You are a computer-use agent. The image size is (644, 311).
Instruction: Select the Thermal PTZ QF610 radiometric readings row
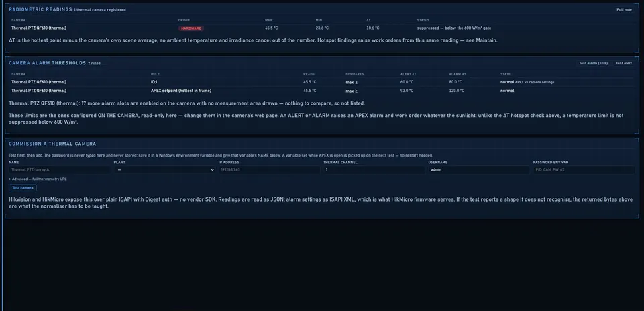(x=322, y=28)
